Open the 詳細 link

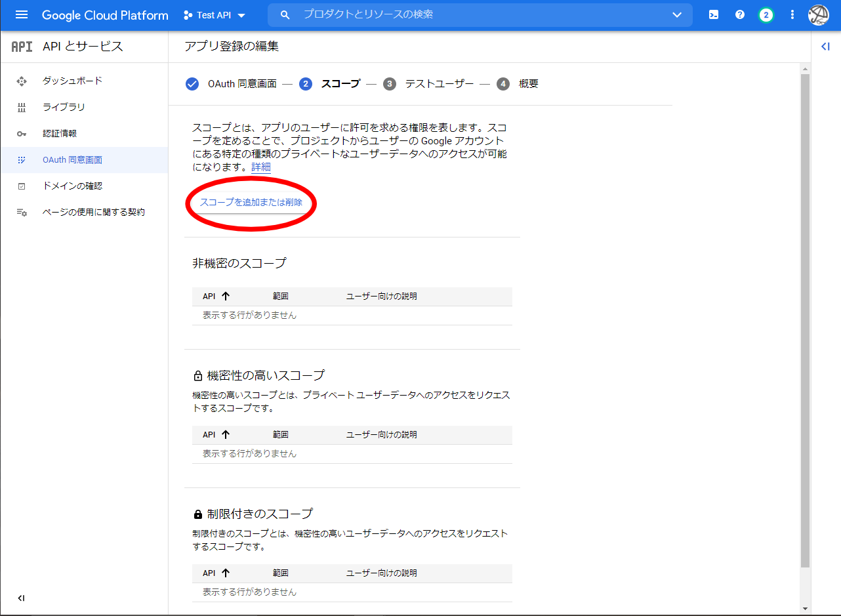tap(261, 167)
